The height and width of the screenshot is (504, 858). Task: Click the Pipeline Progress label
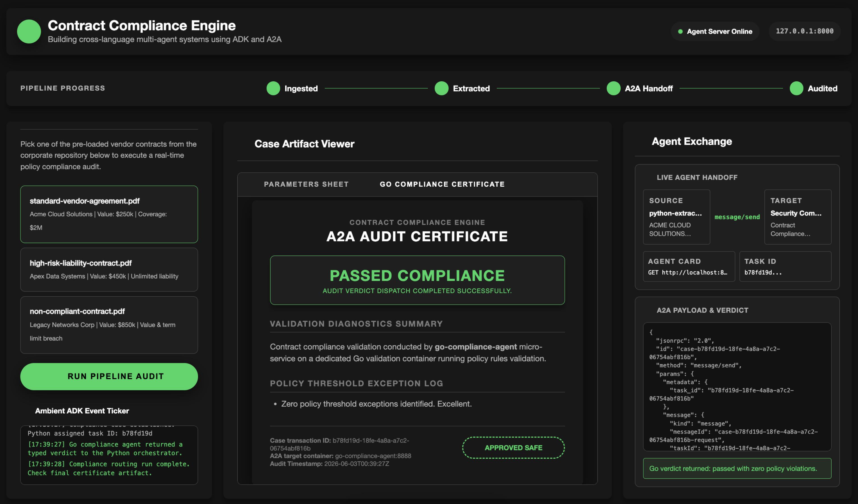pyautogui.click(x=63, y=88)
